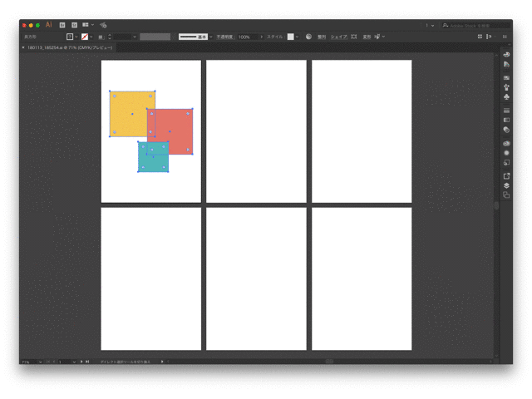The height and width of the screenshot is (399, 532).
Task: Open the Symbols panel icon
Action: (507, 97)
